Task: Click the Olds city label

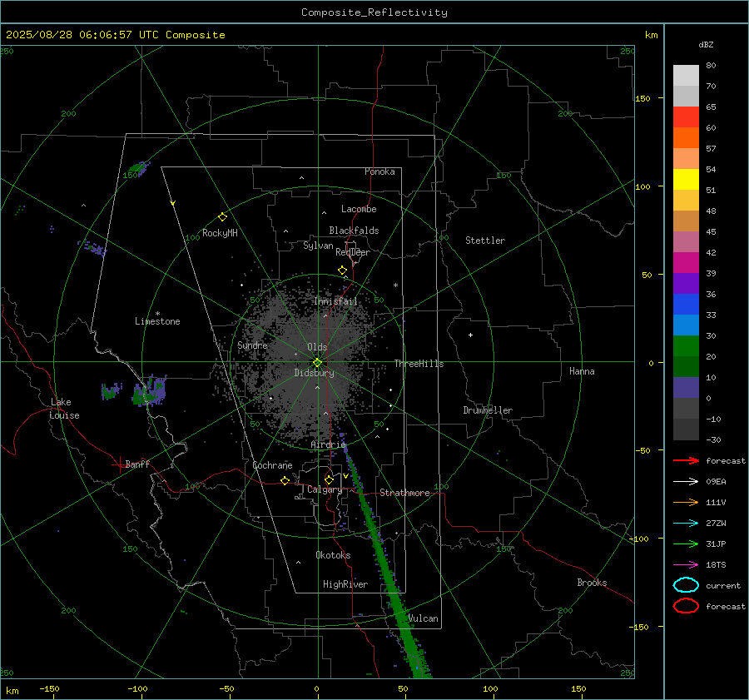Action: (317, 347)
